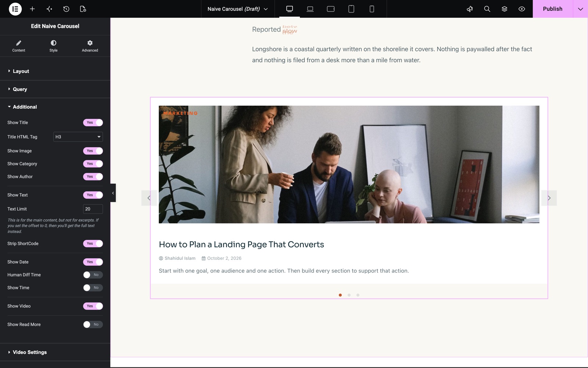Viewport: 588px width, 368px height.
Task: Expand the Query section
Action: (55, 89)
